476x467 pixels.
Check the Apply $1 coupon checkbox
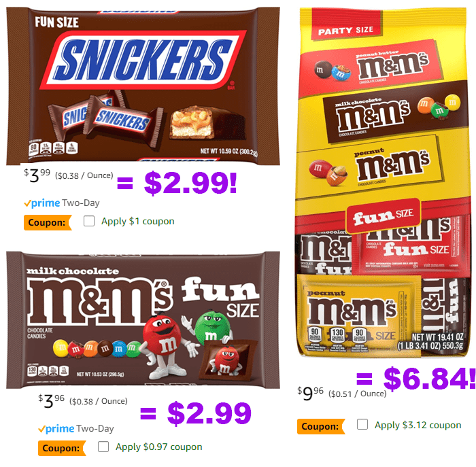coord(89,221)
